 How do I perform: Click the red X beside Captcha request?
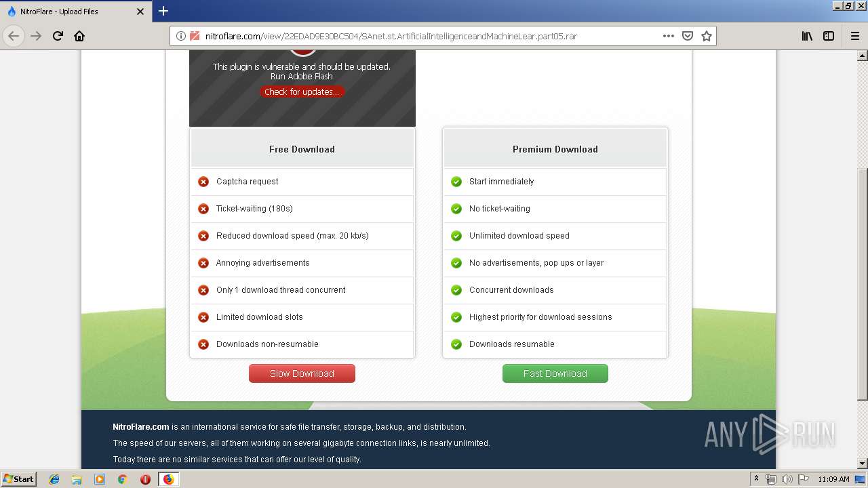point(203,182)
